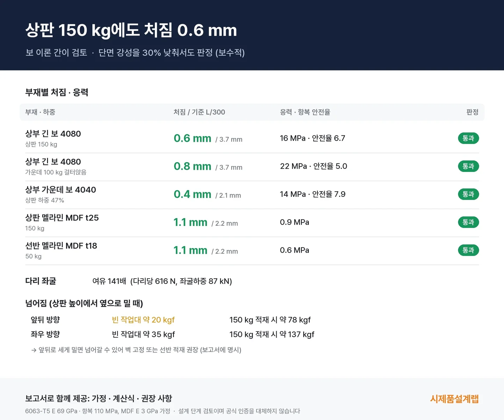
Task: Click the 통과 badge in the 상판 150 kg row
Action: 468,138
